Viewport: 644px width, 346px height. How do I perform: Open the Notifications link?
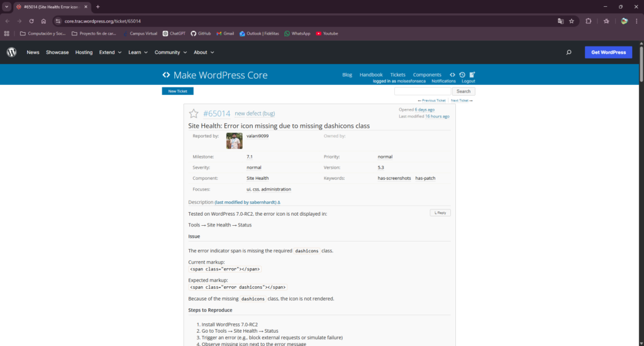tap(443, 81)
